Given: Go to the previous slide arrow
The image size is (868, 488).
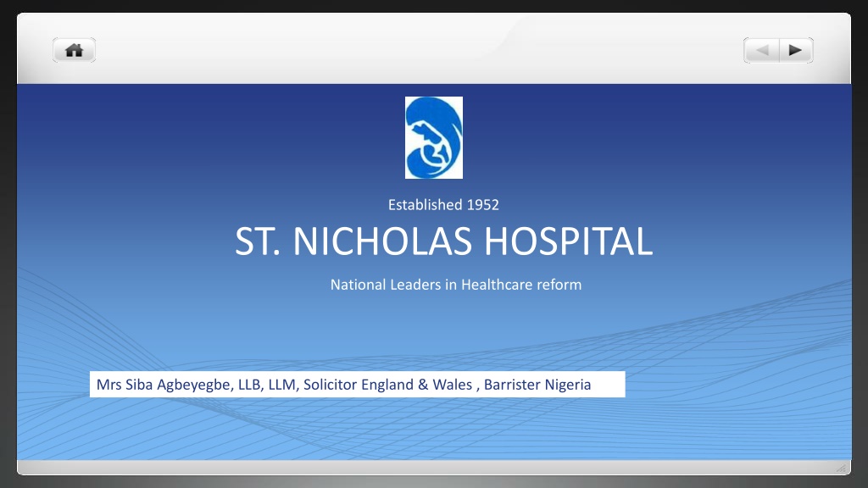Looking at the screenshot, I should (x=762, y=50).
